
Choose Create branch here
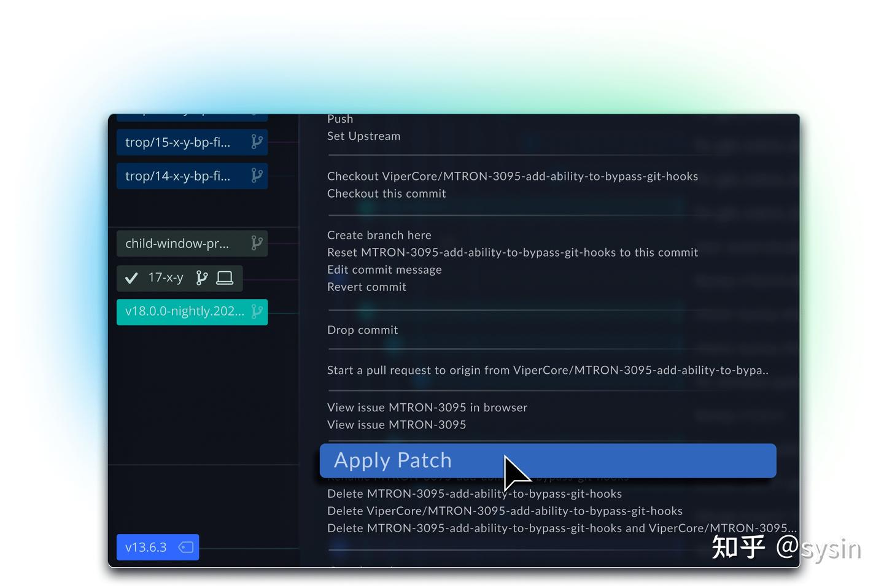tap(379, 234)
